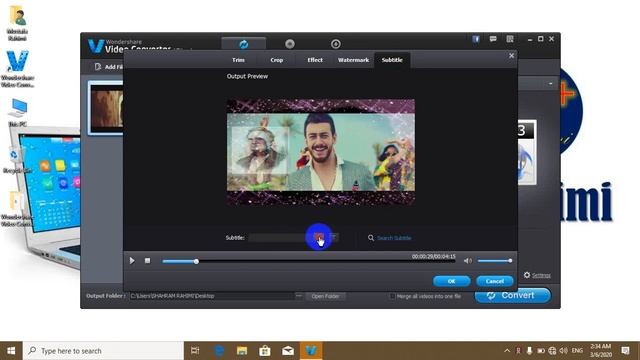Screen dimensions: 640x360
Task: Click the Search Subtitle link
Action: (394, 238)
